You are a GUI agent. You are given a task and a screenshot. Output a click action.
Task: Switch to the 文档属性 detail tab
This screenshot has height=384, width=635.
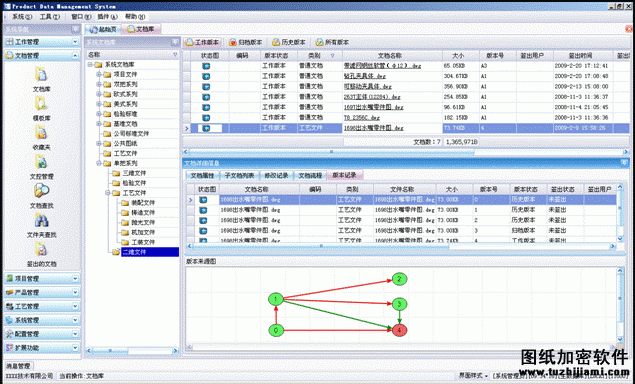tap(202, 175)
